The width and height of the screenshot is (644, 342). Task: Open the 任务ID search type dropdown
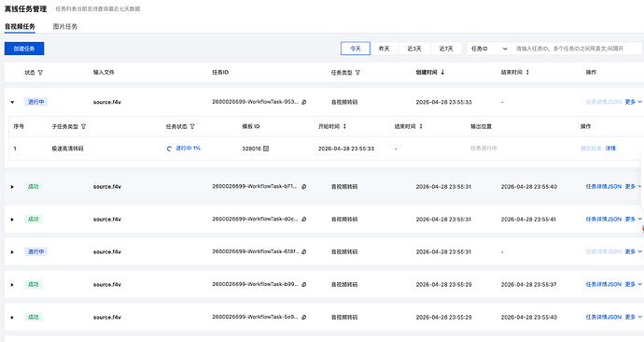489,49
